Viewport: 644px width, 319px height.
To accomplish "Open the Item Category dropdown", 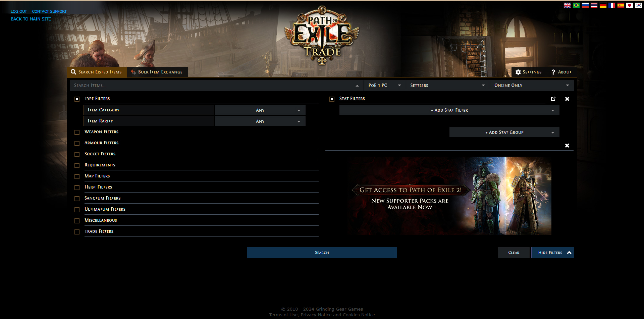I will tap(260, 110).
